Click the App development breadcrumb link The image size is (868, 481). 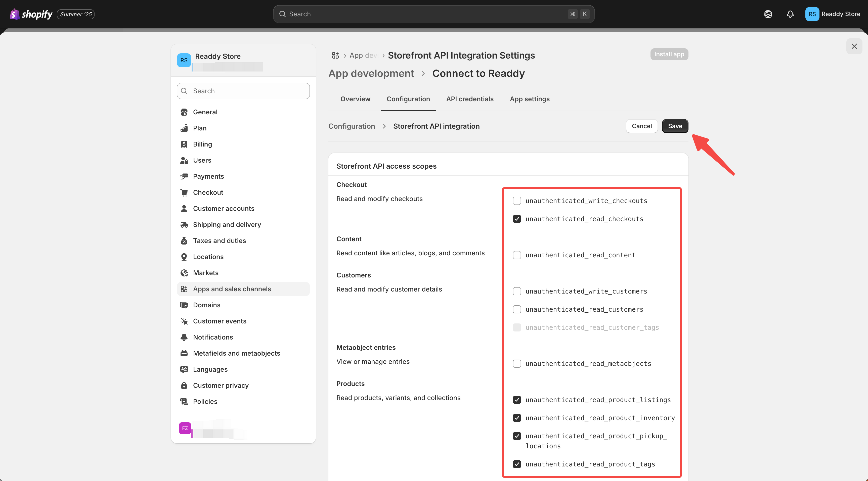click(371, 73)
